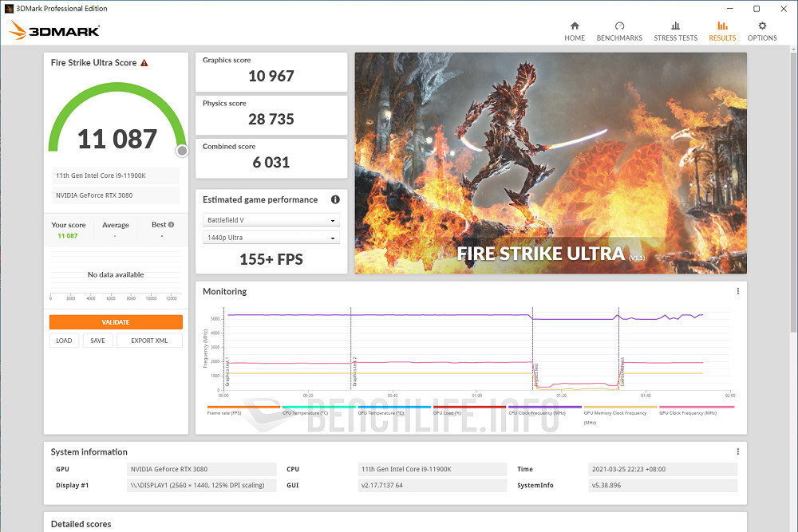Click the info icon next to Estimated game performance
This screenshot has width=798, height=532.
pos(335,199)
